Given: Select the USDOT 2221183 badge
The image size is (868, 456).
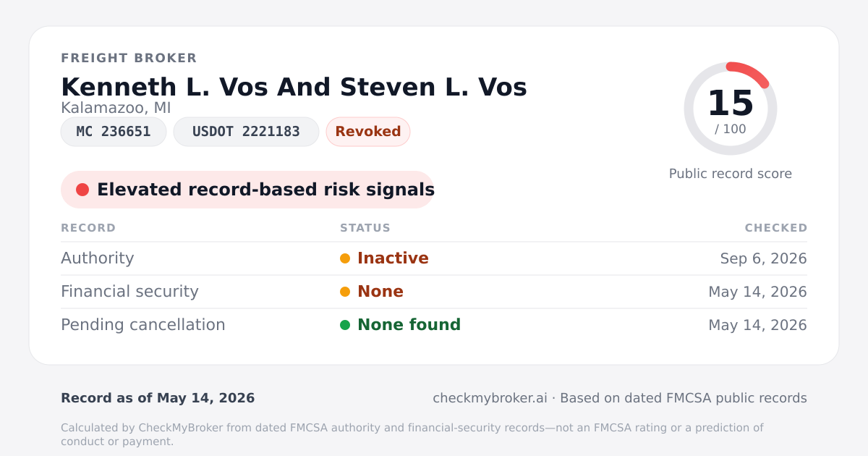Looking at the screenshot, I should click(246, 132).
